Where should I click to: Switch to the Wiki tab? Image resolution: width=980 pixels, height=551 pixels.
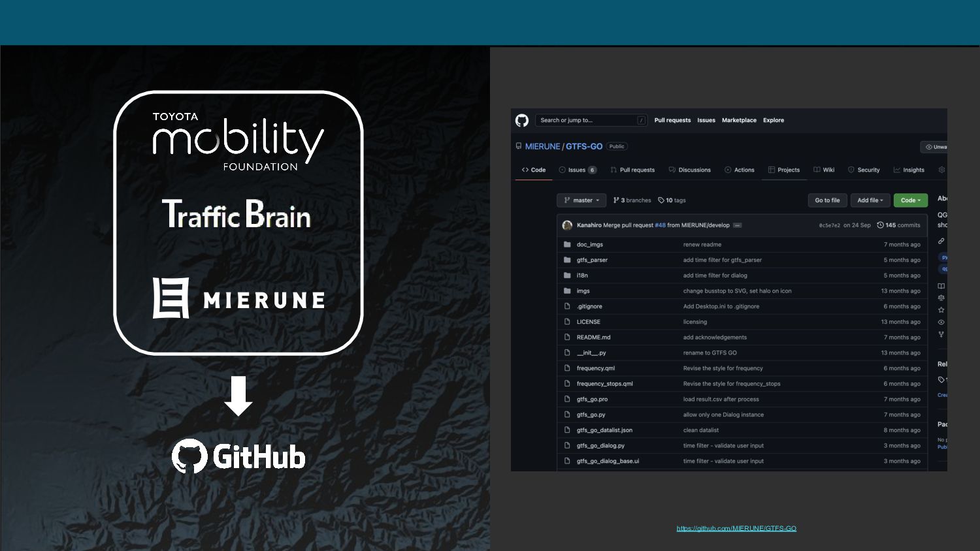pos(824,170)
